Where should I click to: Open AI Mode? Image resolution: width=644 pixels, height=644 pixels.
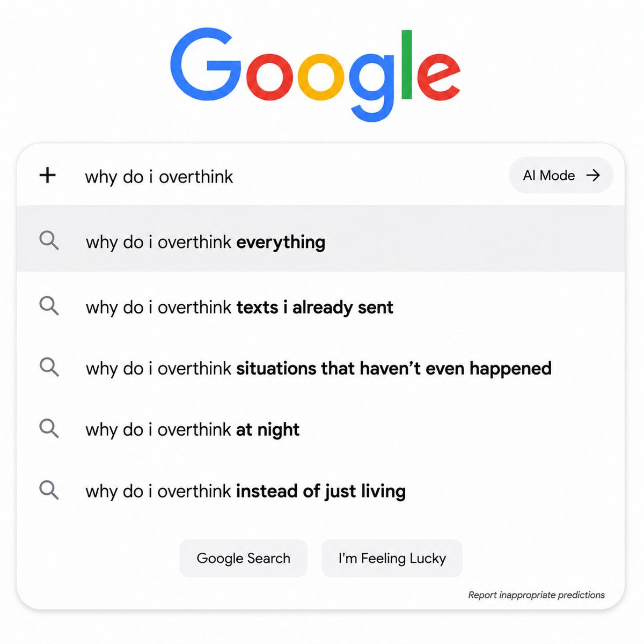pyautogui.click(x=561, y=175)
